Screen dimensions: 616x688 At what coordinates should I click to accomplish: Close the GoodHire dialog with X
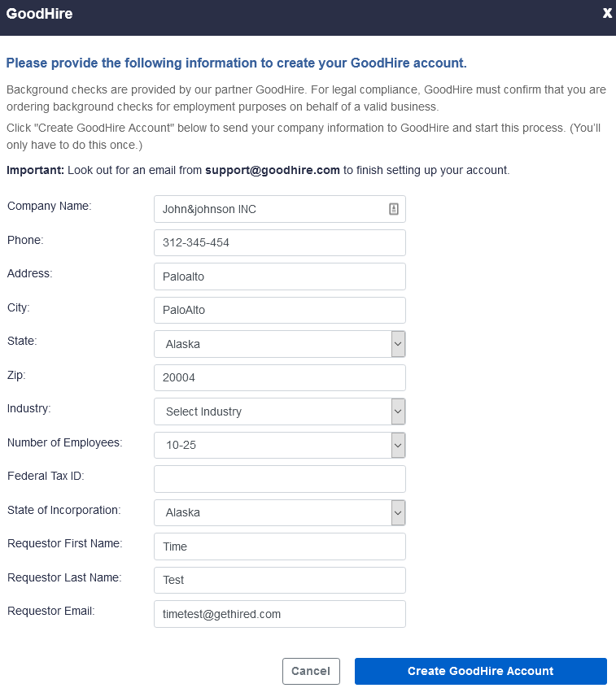(607, 13)
